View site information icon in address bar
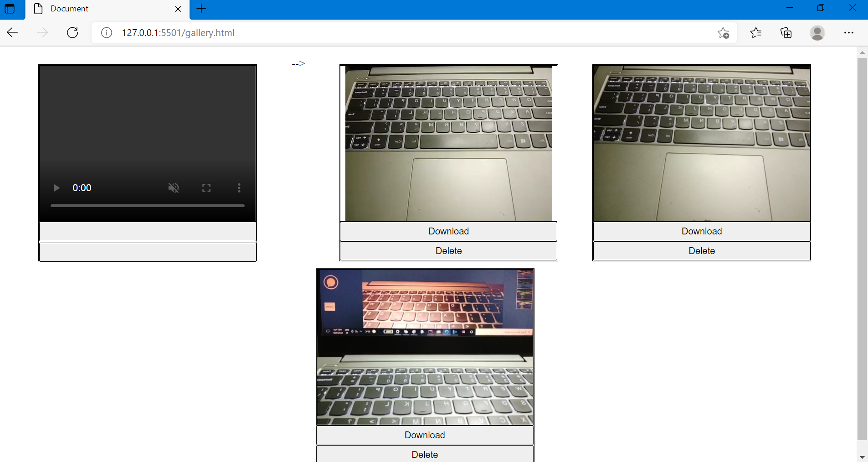Screen dimensions: 868x462 pyautogui.click(x=107, y=33)
